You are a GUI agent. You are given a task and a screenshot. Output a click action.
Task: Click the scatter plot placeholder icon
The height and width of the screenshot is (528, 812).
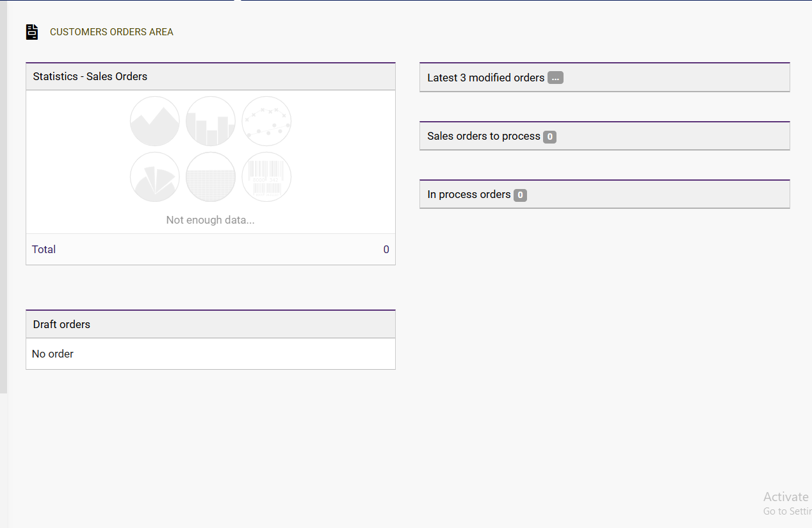pos(266,121)
